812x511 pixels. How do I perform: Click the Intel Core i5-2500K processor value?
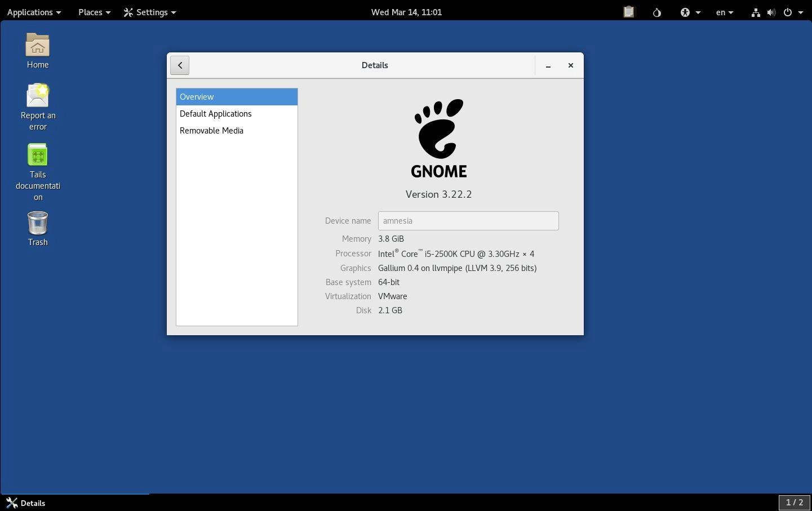456,254
